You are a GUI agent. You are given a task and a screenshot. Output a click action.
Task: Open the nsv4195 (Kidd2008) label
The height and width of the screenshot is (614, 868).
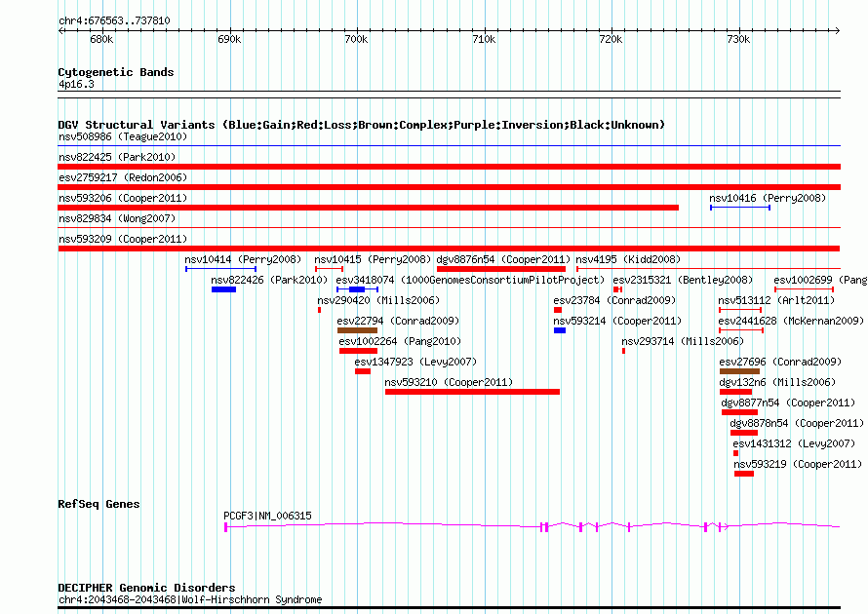point(628,259)
